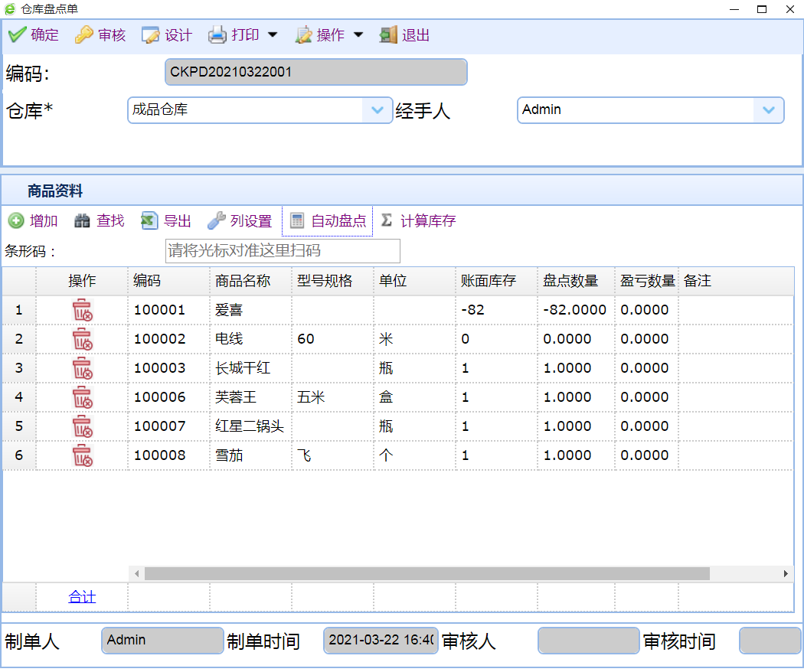
Task: Open 查找 binoculars search tool
Action: (x=83, y=221)
